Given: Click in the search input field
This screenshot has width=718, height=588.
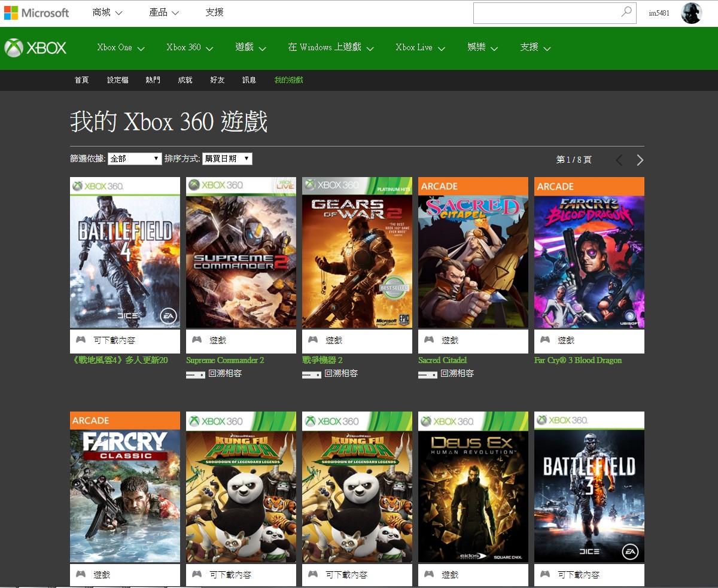Looking at the screenshot, I should point(544,13).
